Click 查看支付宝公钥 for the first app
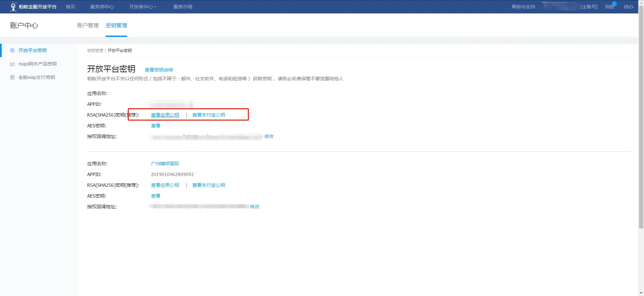 point(209,115)
